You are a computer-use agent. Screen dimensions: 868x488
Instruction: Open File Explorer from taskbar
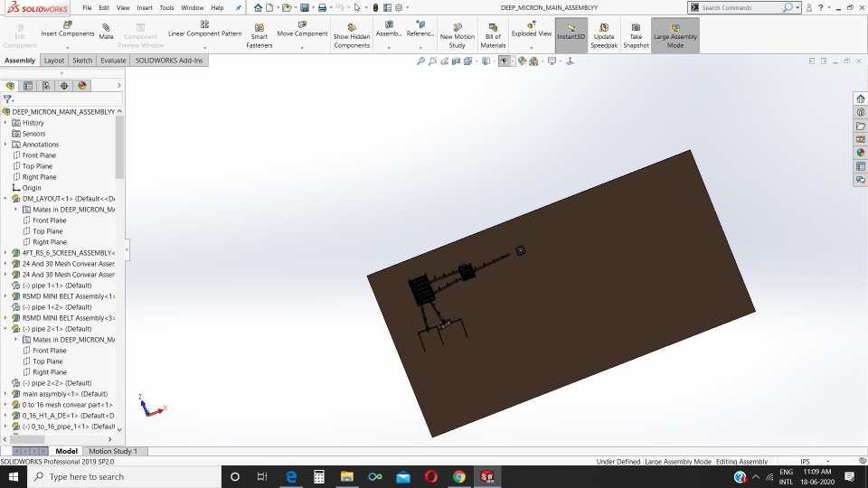point(346,476)
